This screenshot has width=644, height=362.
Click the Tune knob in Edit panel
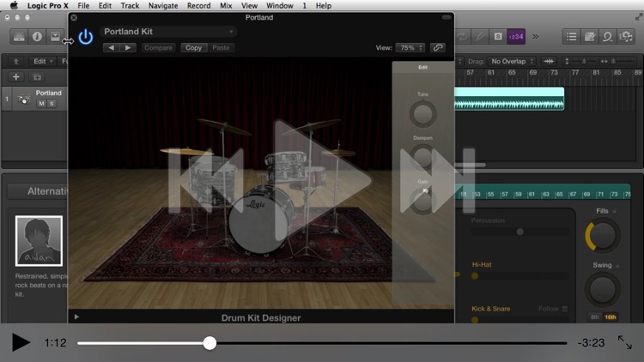tap(422, 113)
